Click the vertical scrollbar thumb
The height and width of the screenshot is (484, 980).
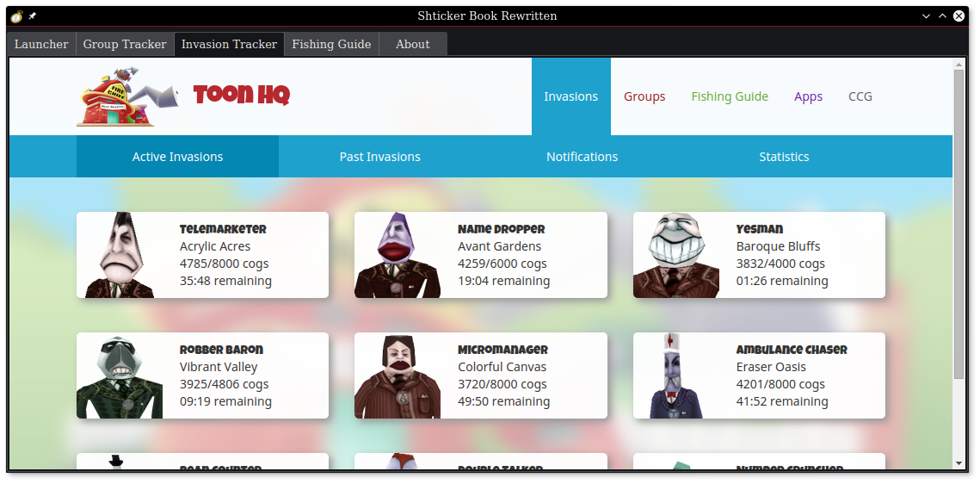click(959, 224)
